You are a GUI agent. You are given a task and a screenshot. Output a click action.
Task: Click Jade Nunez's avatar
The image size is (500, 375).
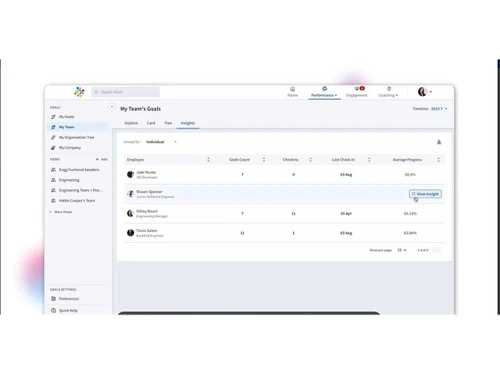click(x=130, y=174)
